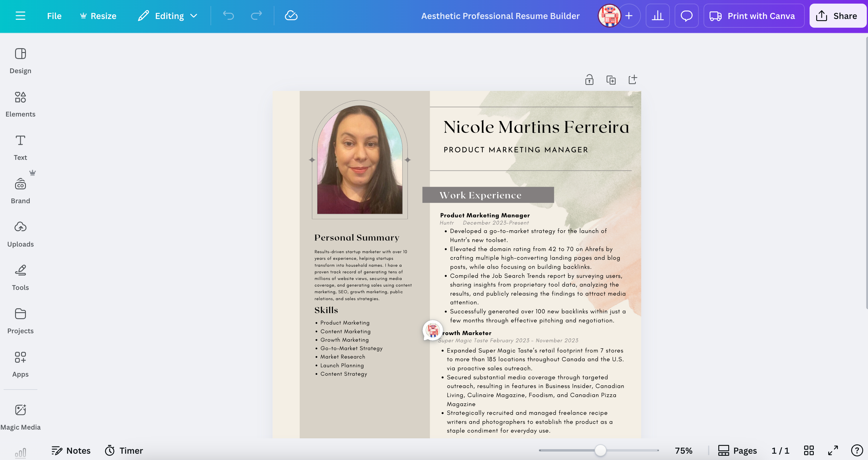Open the 75% zoom level menu
Screen dimensions: 868x460
click(683, 450)
